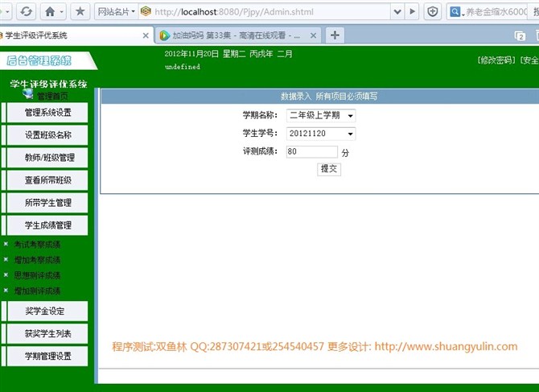This screenshot has height=392, width=539.
Task: Click the 修改密码 link
Action: pos(496,60)
